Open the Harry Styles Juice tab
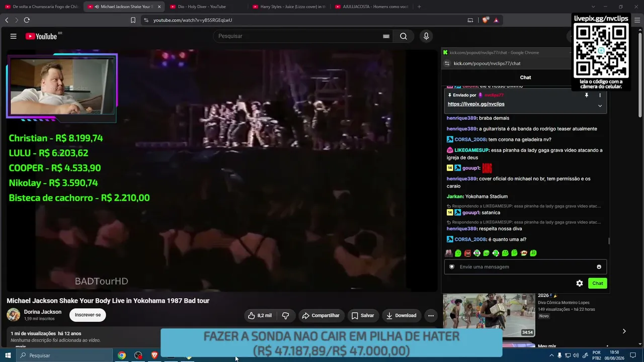The width and height of the screenshot is (644, 362). (289, 7)
